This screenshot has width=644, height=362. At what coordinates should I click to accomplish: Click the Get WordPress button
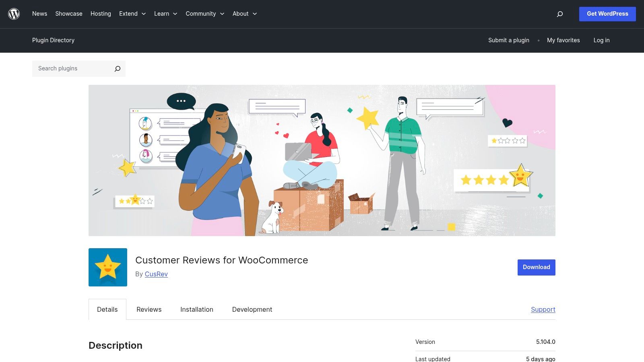607,14
